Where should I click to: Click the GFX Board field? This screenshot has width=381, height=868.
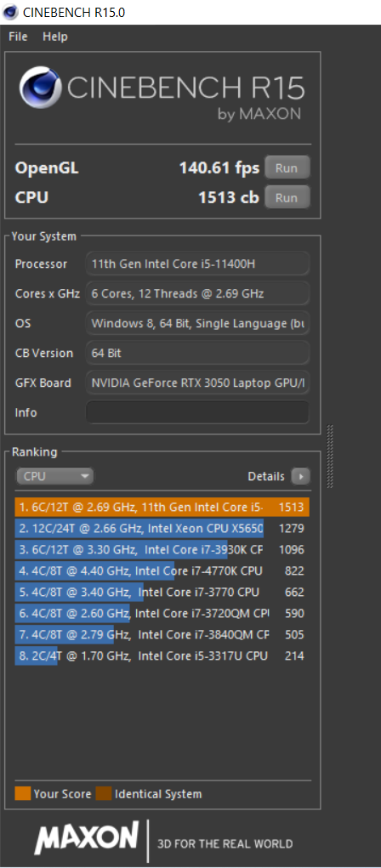197,383
